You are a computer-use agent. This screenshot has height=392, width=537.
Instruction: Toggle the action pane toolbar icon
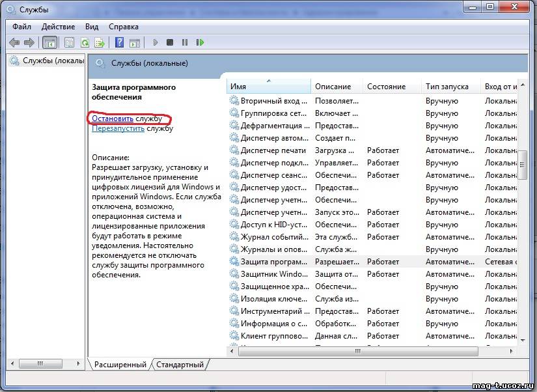135,43
